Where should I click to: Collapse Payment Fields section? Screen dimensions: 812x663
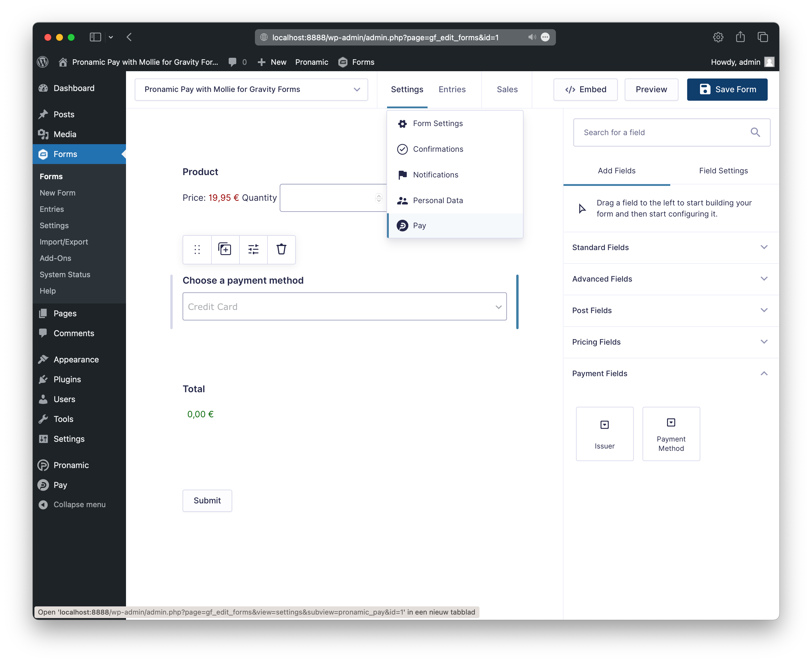coord(671,373)
